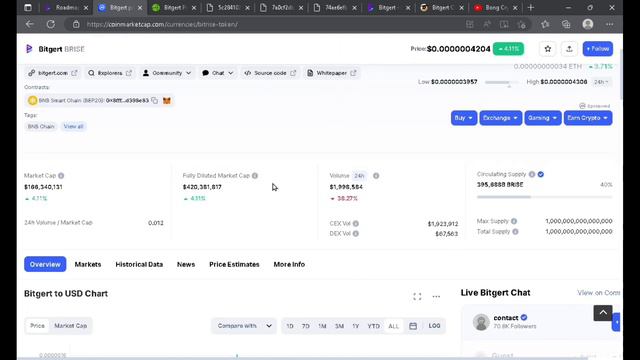Add token to MetaMask fox icon

(x=167, y=100)
